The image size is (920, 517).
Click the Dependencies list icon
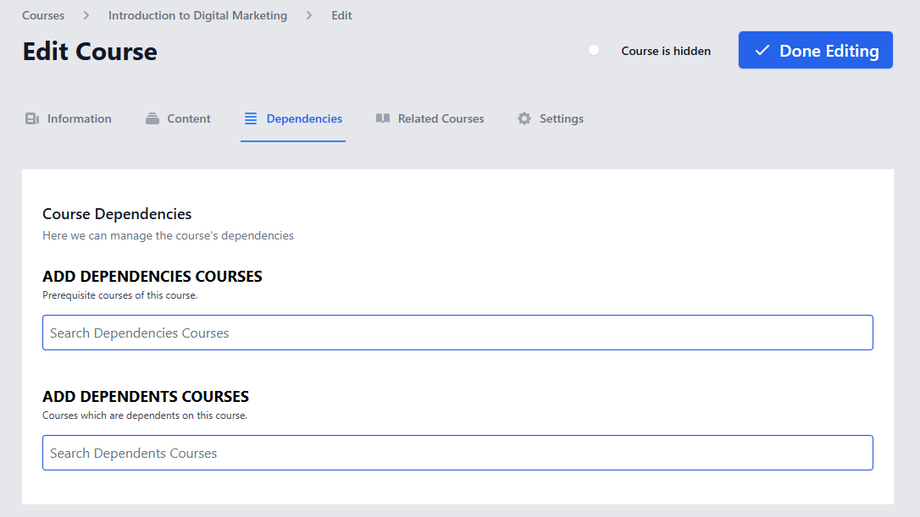tap(250, 119)
